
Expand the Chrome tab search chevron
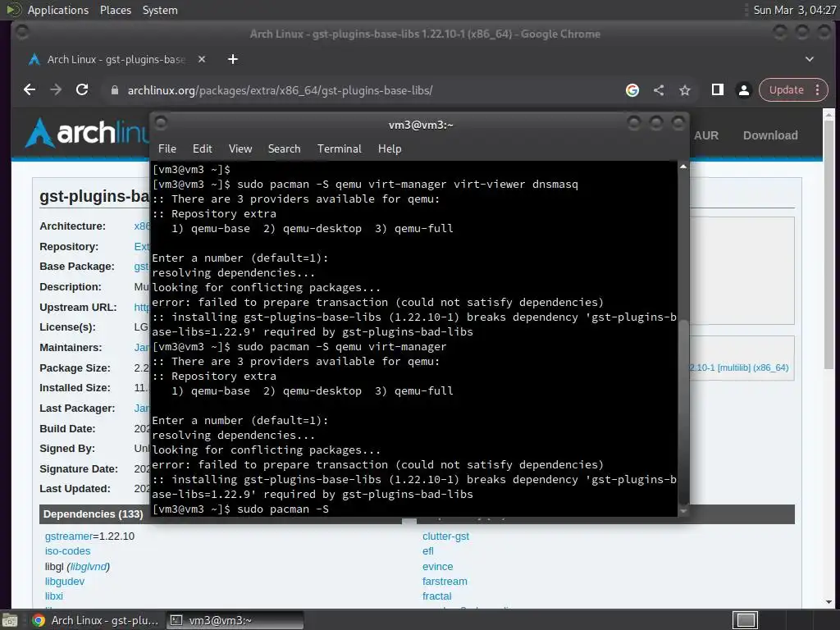tap(810, 59)
